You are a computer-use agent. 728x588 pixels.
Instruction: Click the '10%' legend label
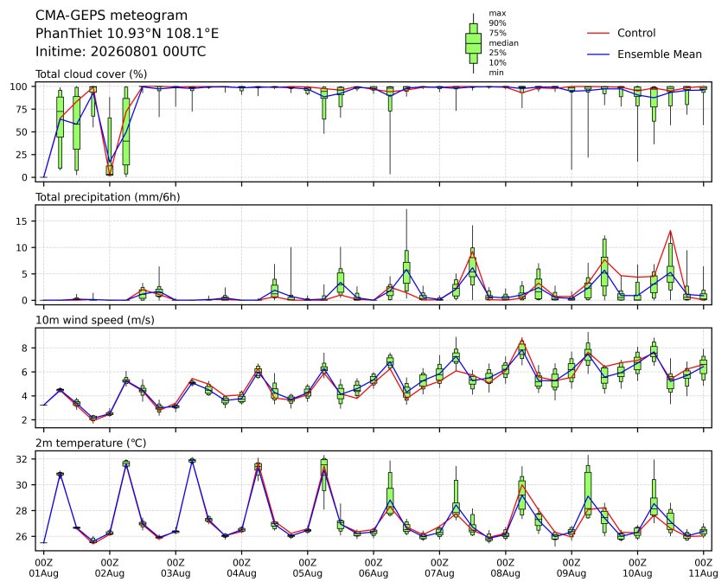[497, 63]
